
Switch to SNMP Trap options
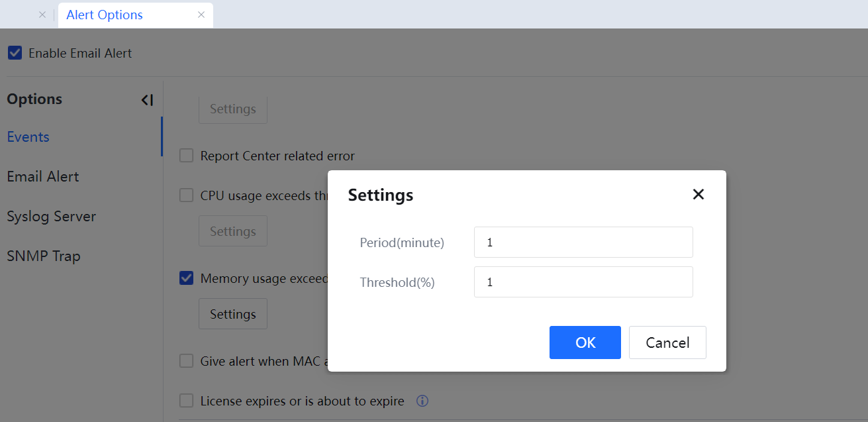coord(44,256)
